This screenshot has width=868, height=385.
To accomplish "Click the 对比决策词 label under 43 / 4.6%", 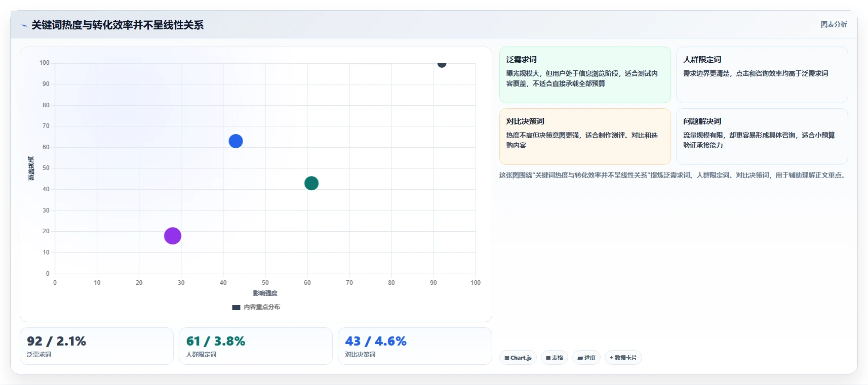I will coord(360,355).
